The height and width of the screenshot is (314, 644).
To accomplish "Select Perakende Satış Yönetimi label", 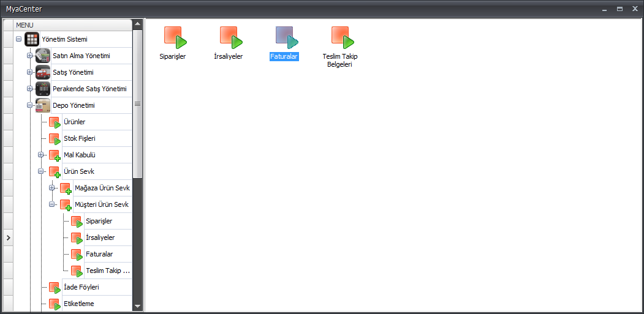I will coord(89,89).
